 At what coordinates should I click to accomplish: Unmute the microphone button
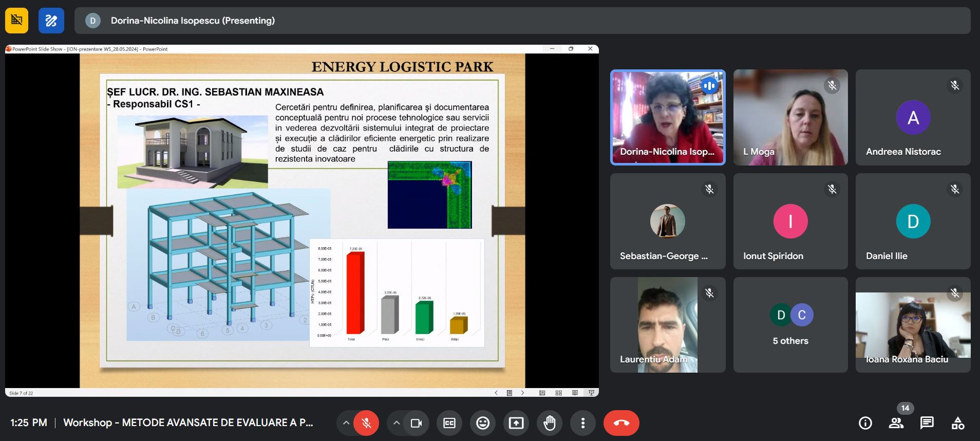click(x=366, y=423)
